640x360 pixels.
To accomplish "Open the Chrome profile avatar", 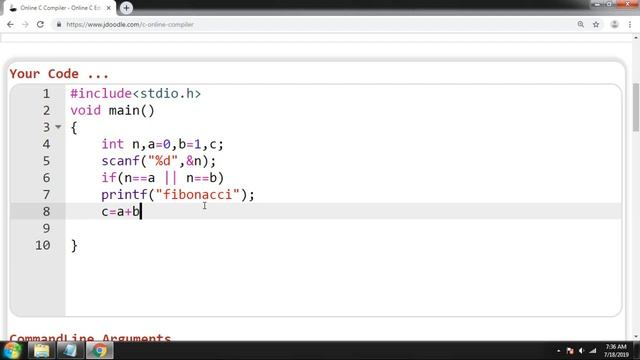I will point(614,24).
